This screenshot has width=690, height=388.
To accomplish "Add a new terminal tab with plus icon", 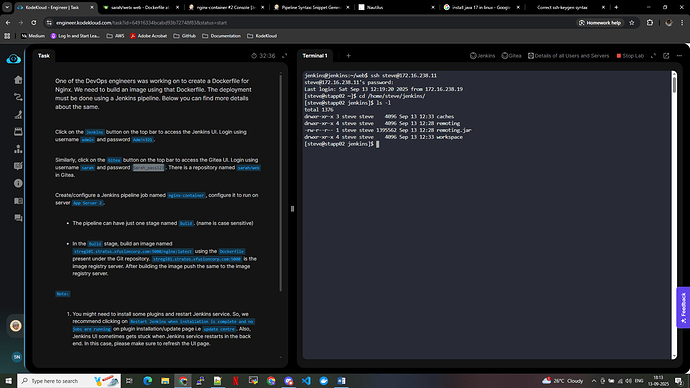I will point(348,56).
